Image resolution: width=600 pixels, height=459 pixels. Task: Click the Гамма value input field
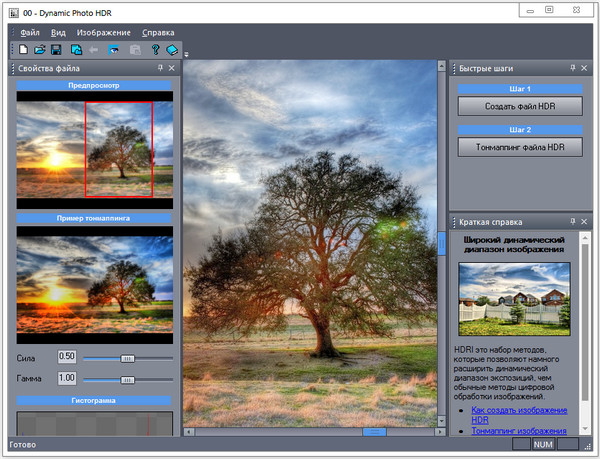pos(67,378)
